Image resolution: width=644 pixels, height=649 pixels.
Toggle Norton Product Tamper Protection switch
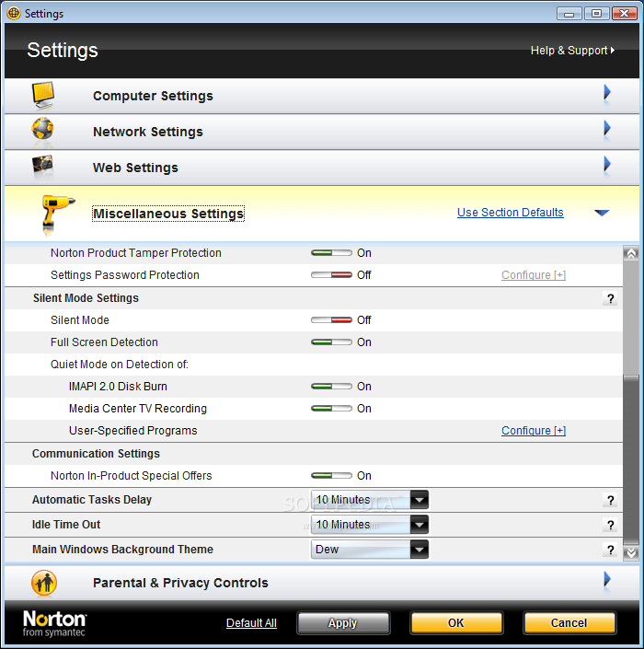pyautogui.click(x=331, y=253)
